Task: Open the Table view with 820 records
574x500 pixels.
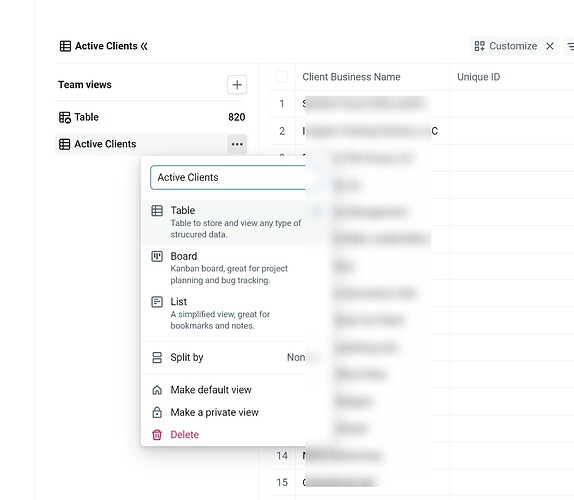Action: (x=152, y=117)
